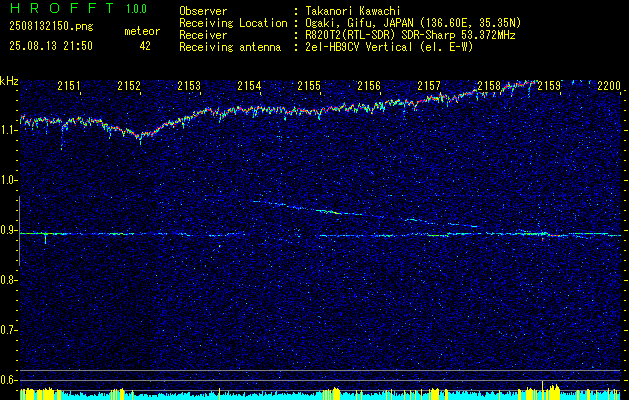Click the 1.0 kHz axis label

[x=9, y=181]
